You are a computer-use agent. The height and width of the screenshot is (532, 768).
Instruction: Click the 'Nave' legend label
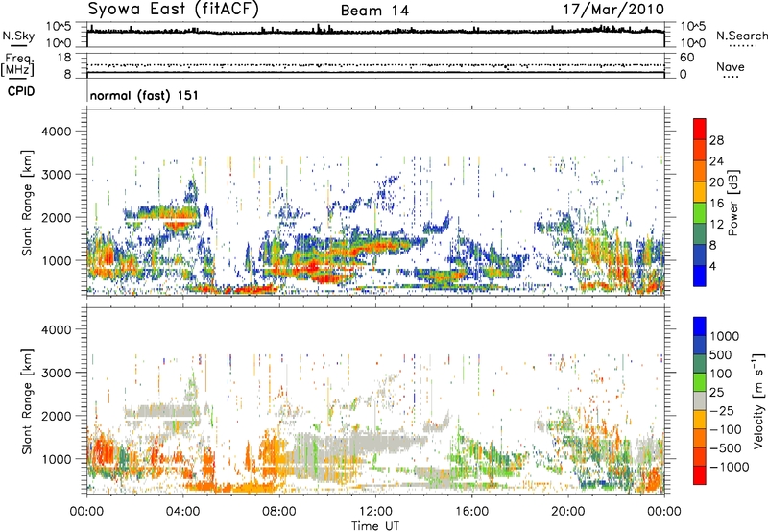(731, 67)
